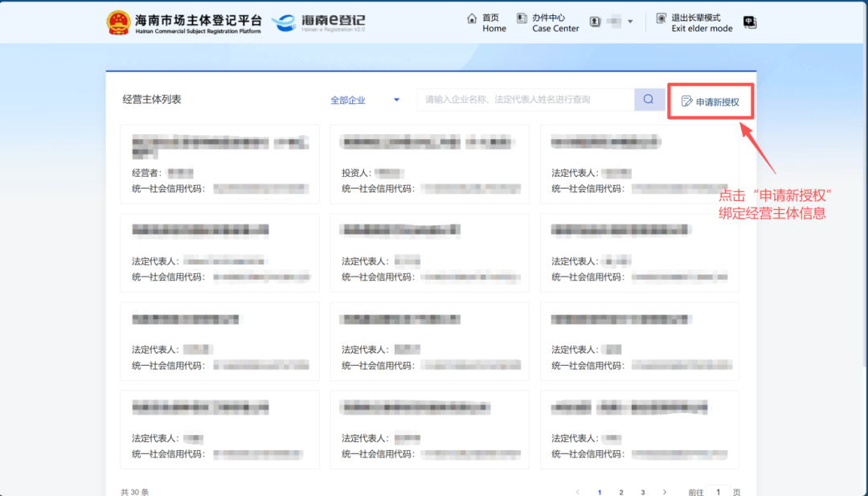Viewport: 868px width, 496px height.
Task: Go to page 3 in pagination
Action: pyautogui.click(x=643, y=491)
